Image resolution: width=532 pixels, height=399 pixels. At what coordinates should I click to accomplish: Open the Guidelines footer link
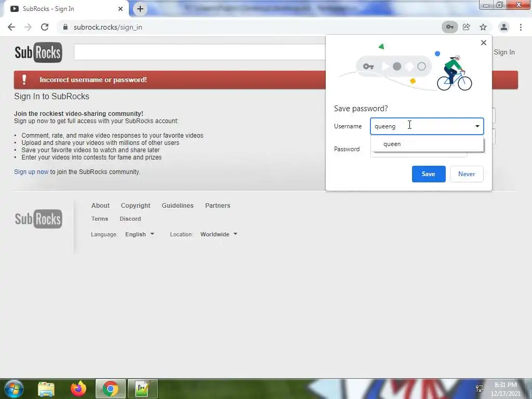pos(178,206)
